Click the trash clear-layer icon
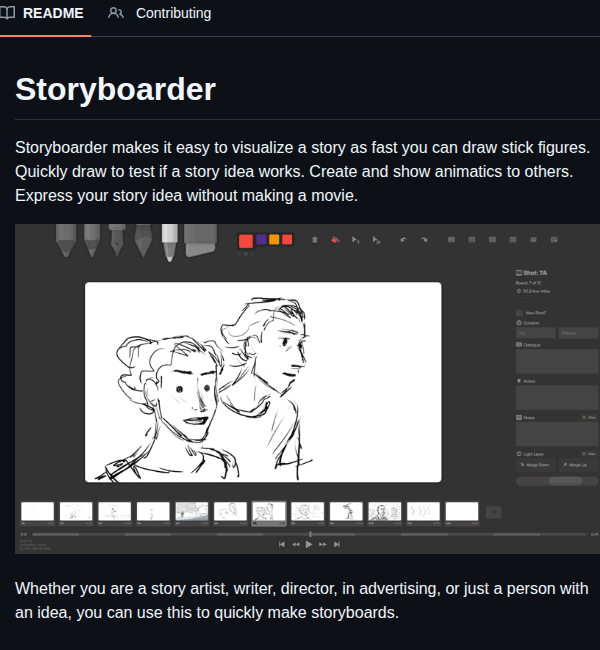Screen dimensions: 600x650 pyautogui.click(x=315, y=240)
